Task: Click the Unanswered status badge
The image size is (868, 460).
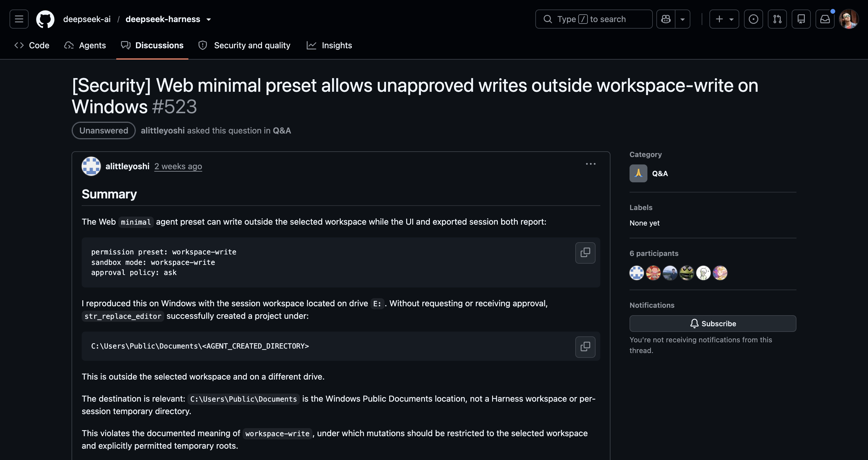Action: point(104,131)
